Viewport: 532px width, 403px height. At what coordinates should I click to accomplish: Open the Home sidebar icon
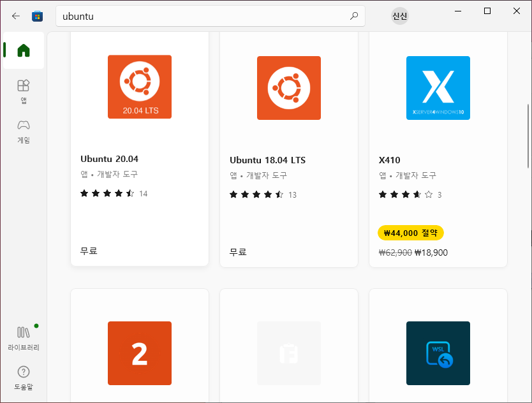tap(24, 50)
